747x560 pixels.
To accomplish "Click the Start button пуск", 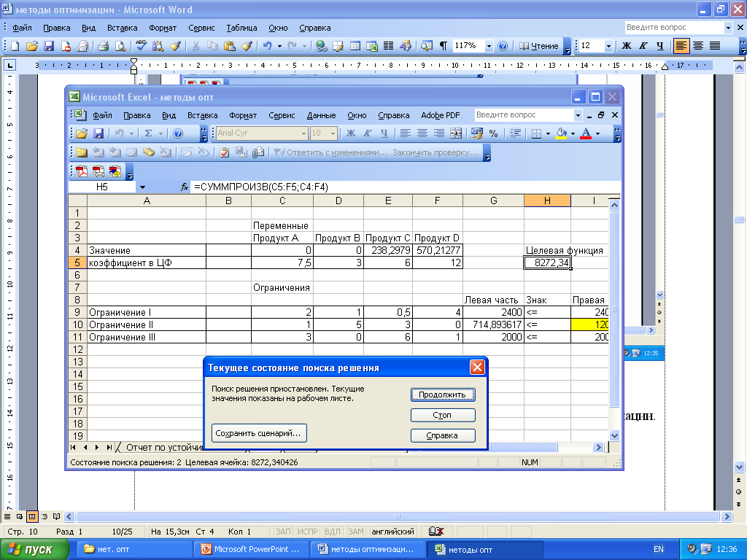I will pos(34,550).
